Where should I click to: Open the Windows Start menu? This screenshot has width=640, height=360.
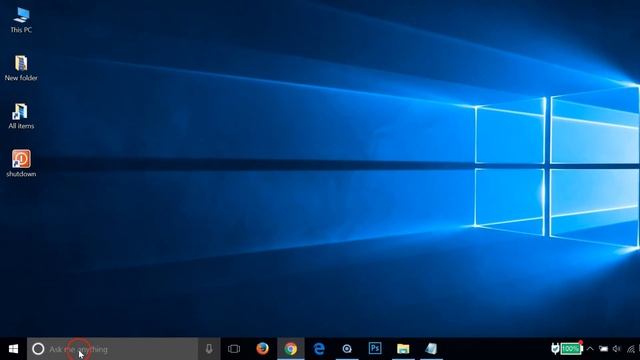click(13, 349)
